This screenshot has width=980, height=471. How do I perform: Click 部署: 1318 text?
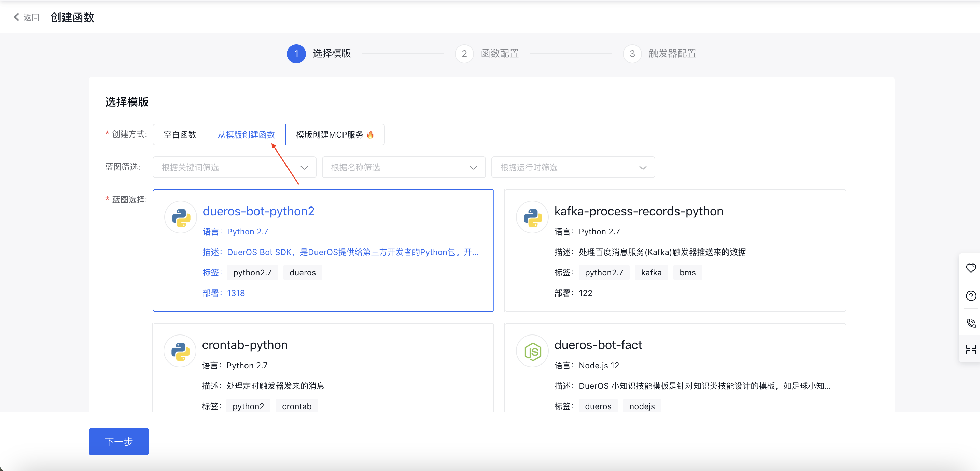224,293
